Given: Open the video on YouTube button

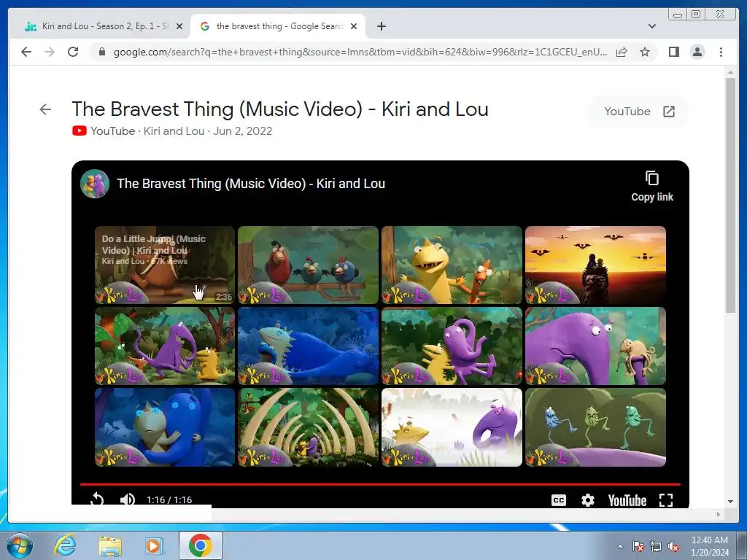Looking at the screenshot, I should 639,112.
